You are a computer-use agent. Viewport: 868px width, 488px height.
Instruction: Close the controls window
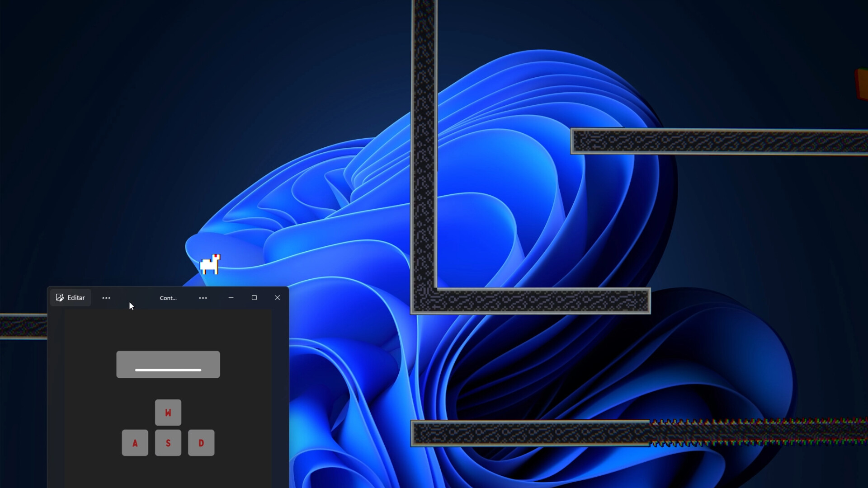click(278, 298)
